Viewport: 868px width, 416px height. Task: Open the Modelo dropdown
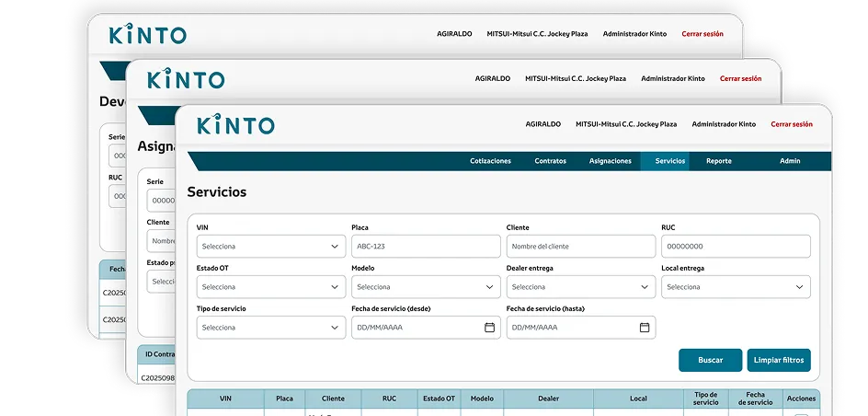pyautogui.click(x=426, y=287)
